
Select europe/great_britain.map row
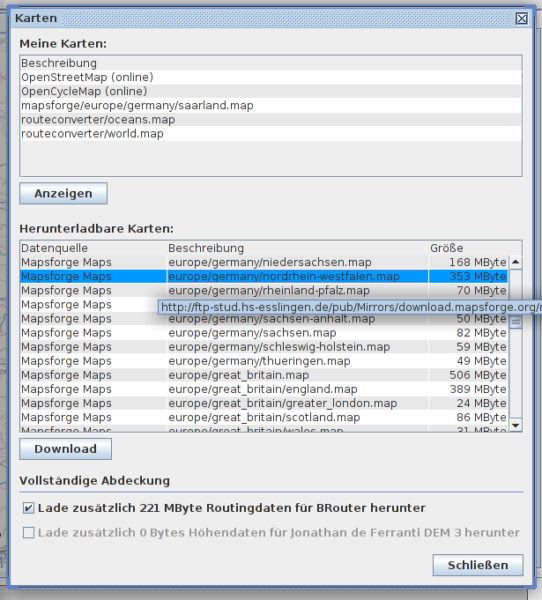[264, 375]
